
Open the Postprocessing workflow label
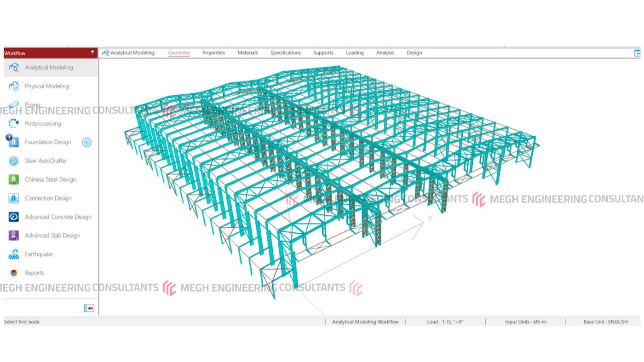(43, 124)
